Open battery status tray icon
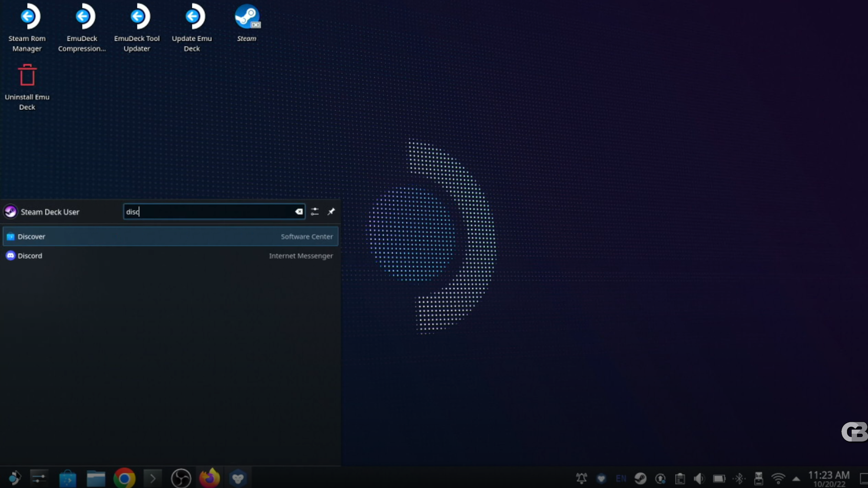 (719, 478)
